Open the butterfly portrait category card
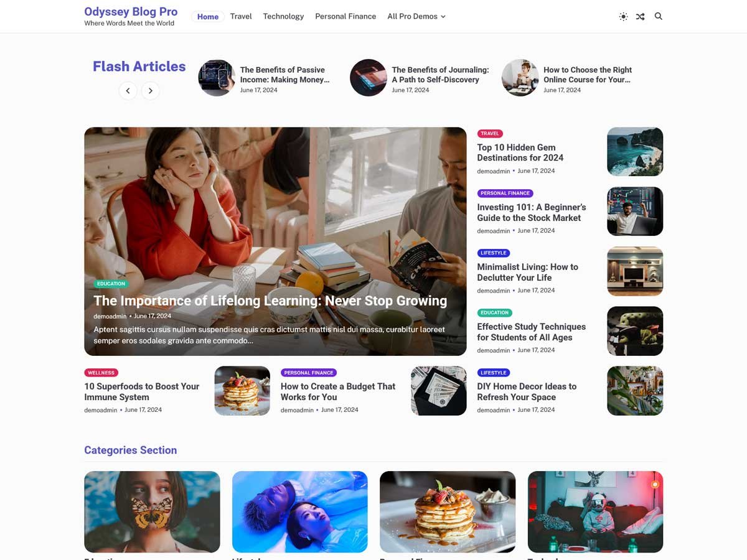Image resolution: width=747 pixels, height=560 pixels. pyautogui.click(x=152, y=511)
